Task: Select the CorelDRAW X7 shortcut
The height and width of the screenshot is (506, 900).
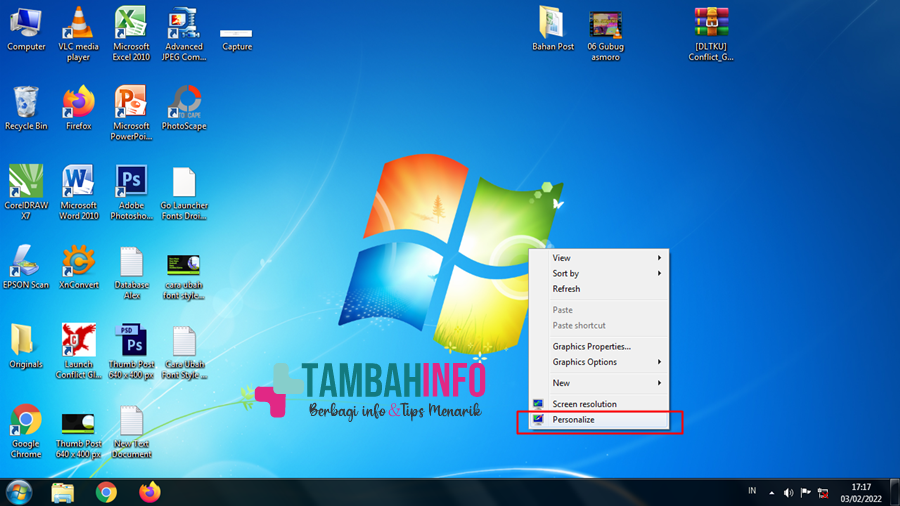Action: click(x=26, y=193)
